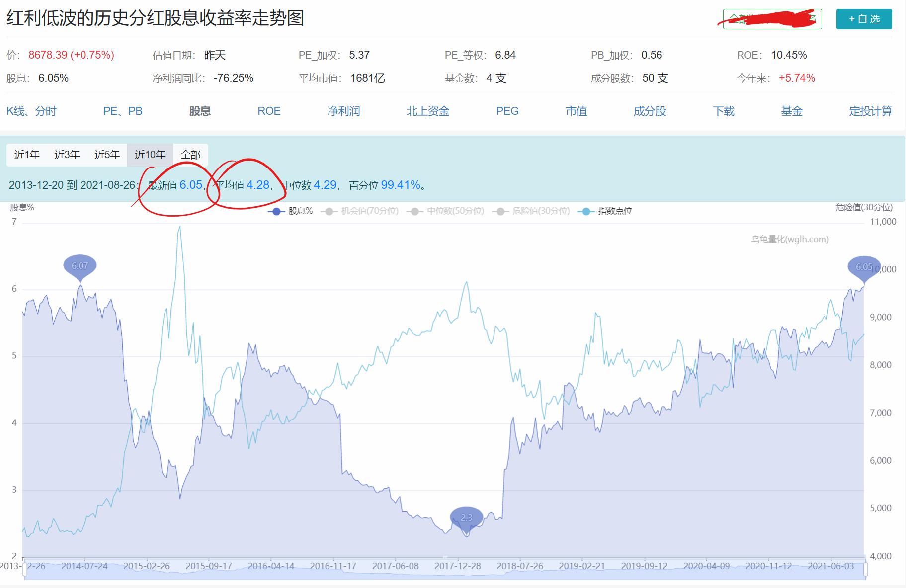This screenshot has width=906, height=588.
Task: Go to the 净利润 section
Action: [x=343, y=111]
